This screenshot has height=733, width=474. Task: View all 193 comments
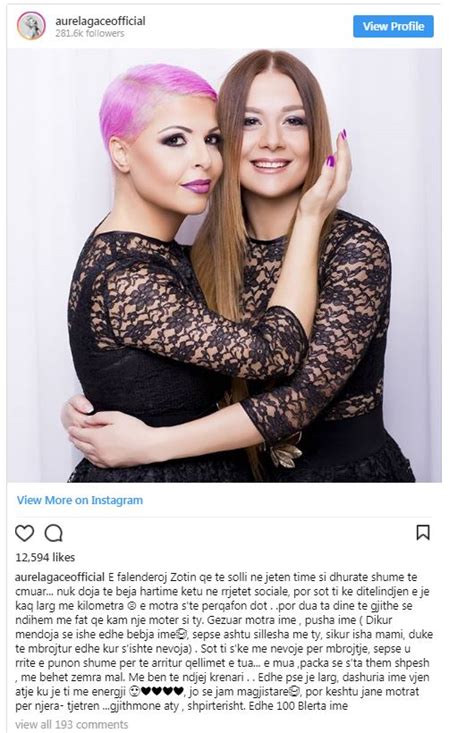tap(72, 725)
